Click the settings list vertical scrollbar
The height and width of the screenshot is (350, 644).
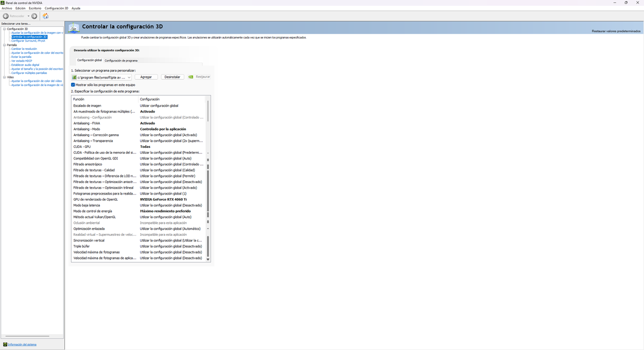click(208, 179)
